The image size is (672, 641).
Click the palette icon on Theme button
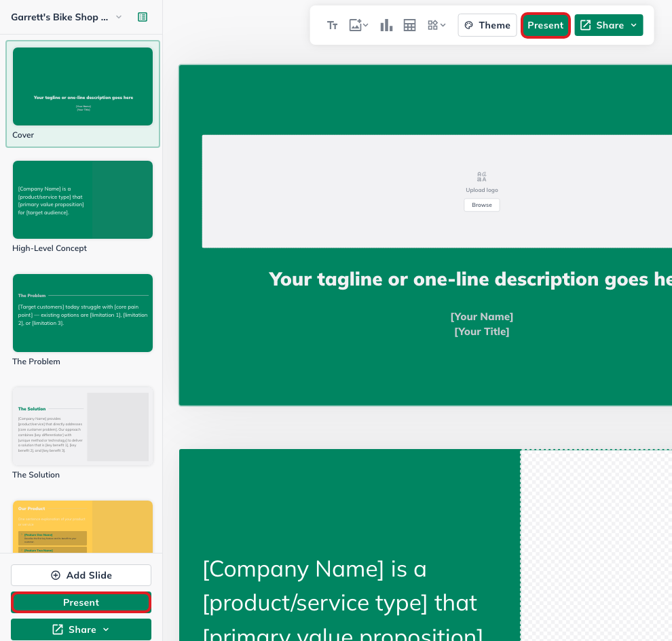click(x=469, y=25)
